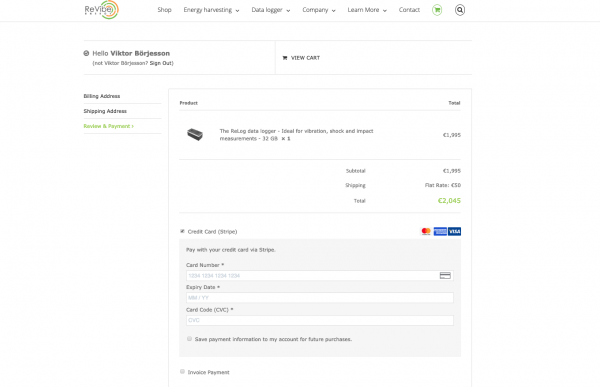Click the cart icon next to VIEW CART
600x387 pixels.
click(285, 58)
